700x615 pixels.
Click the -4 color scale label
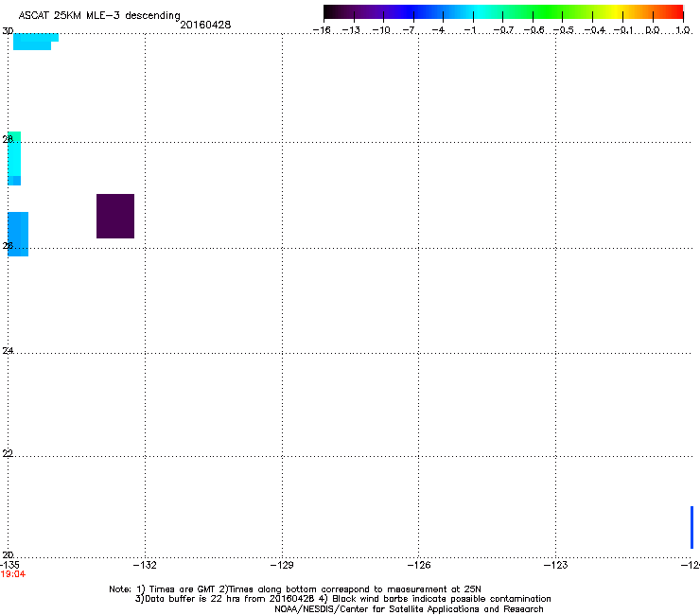tap(439, 30)
